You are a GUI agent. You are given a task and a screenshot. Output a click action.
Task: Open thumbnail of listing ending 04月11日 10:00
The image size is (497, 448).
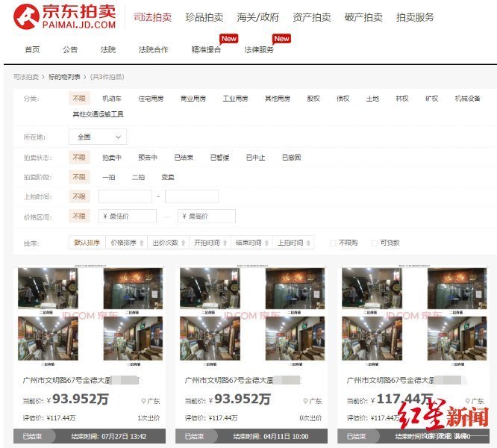252,316
